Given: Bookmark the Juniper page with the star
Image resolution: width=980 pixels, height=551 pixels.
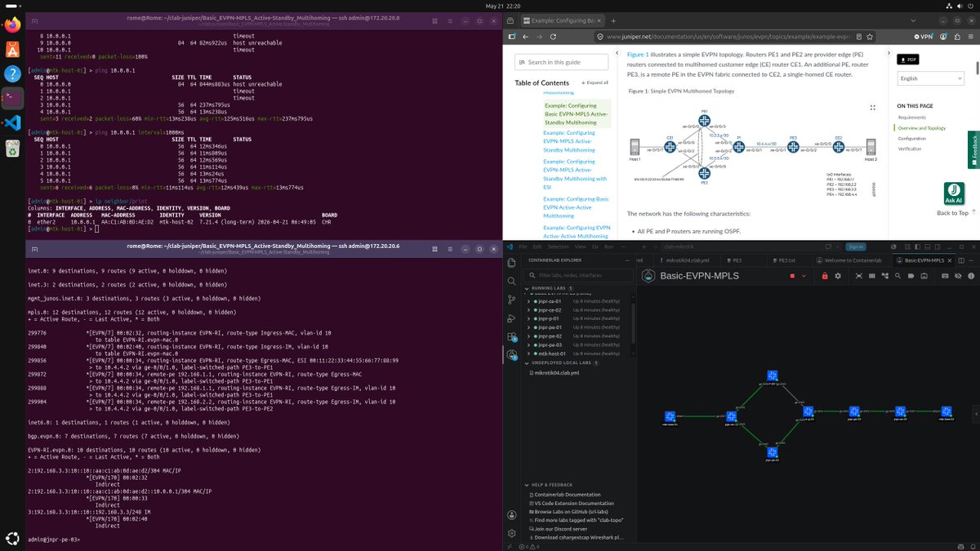Looking at the screenshot, I should coord(870,37).
